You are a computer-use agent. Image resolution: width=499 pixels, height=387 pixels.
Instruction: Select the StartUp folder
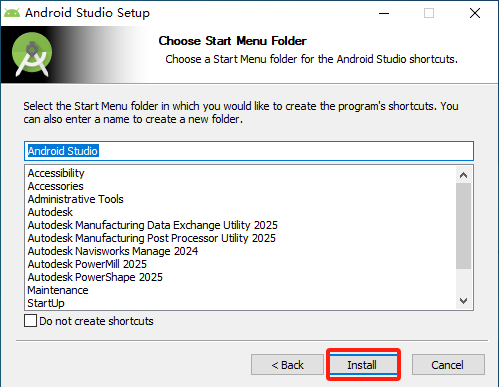click(x=46, y=303)
